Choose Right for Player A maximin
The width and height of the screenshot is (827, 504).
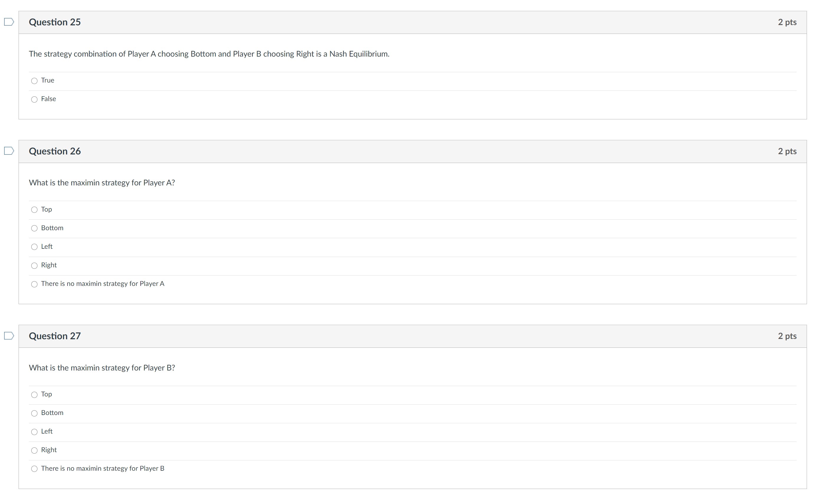click(34, 266)
